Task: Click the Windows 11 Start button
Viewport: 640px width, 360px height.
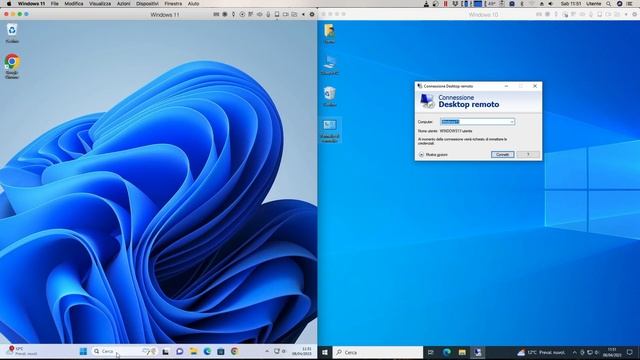Action: pos(83,351)
